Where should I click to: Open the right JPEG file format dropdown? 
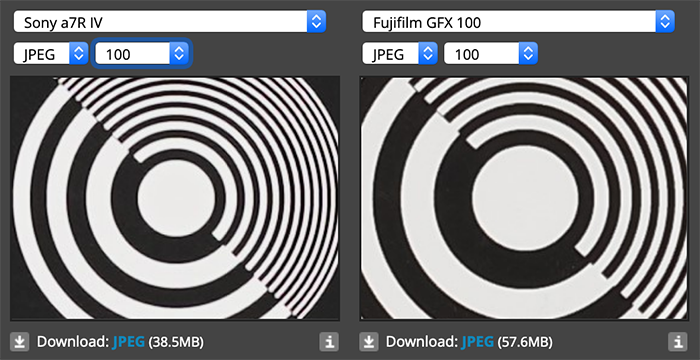[x=400, y=54]
